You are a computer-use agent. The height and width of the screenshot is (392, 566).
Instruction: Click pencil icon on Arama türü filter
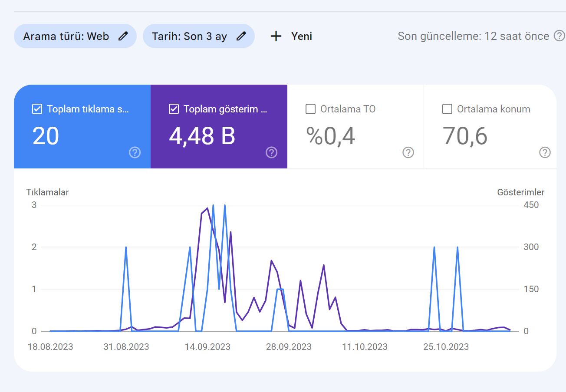[123, 36]
